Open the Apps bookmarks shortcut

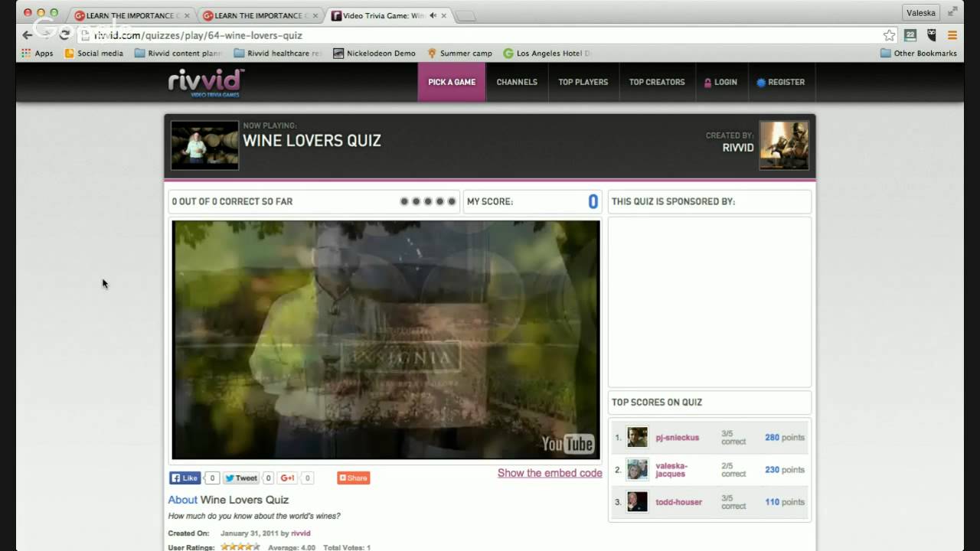pyautogui.click(x=38, y=54)
